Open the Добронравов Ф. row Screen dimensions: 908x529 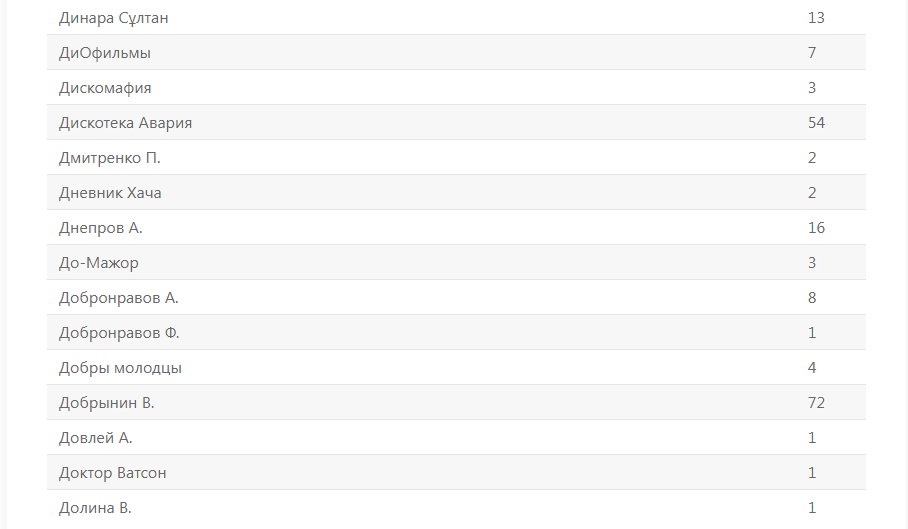click(119, 333)
